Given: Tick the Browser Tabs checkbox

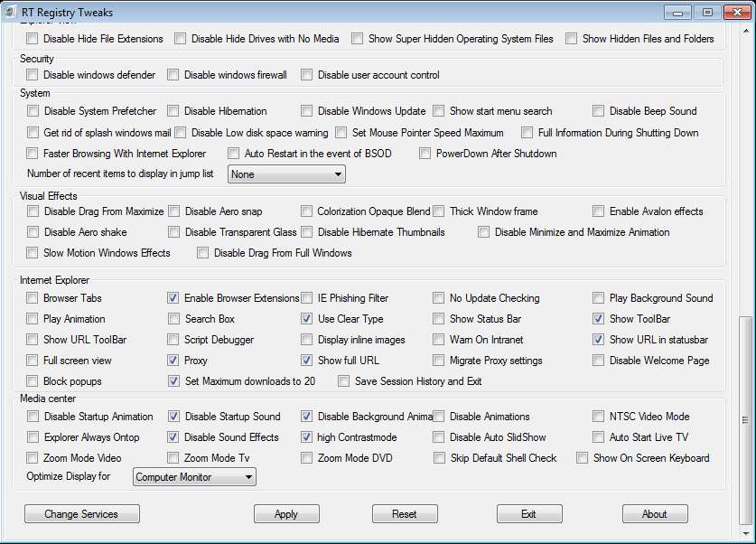Looking at the screenshot, I should 33,298.
